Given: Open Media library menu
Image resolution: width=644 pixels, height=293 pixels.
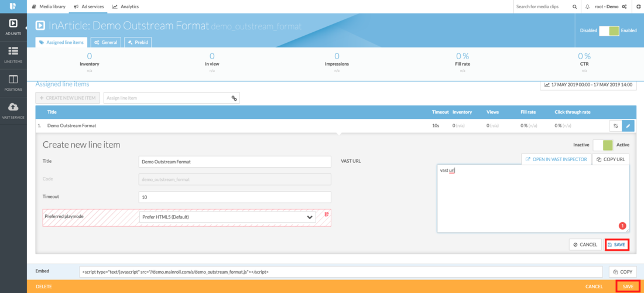Looking at the screenshot, I should (49, 6).
